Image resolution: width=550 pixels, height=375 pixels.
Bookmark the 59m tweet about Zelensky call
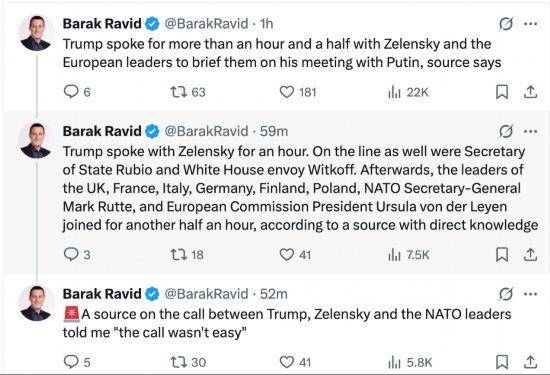(502, 254)
